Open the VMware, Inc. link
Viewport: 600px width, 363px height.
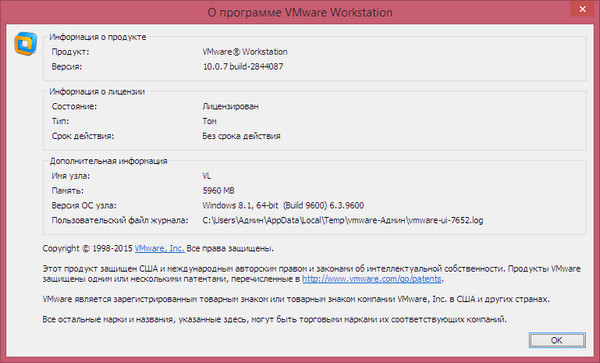[160, 248]
